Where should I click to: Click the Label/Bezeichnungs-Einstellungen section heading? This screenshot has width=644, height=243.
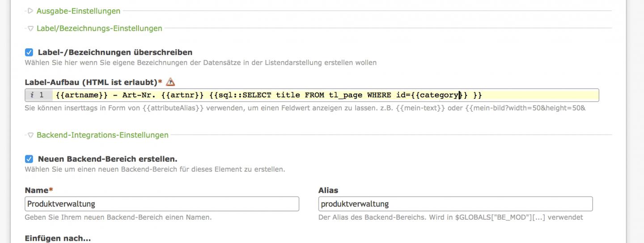99,28
